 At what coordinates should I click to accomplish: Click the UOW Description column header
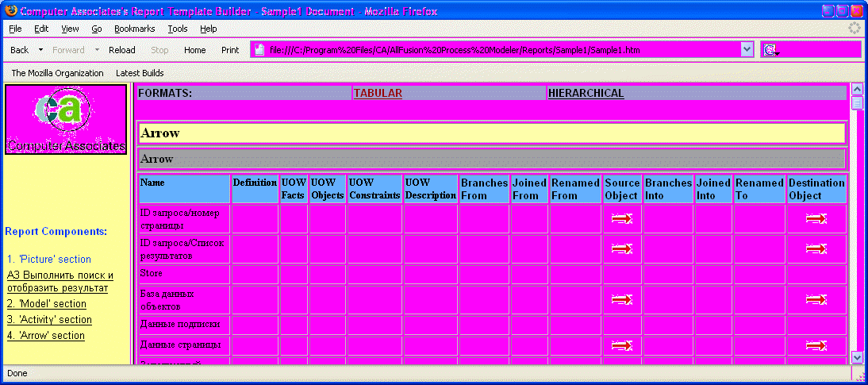click(x=431, y=188)
